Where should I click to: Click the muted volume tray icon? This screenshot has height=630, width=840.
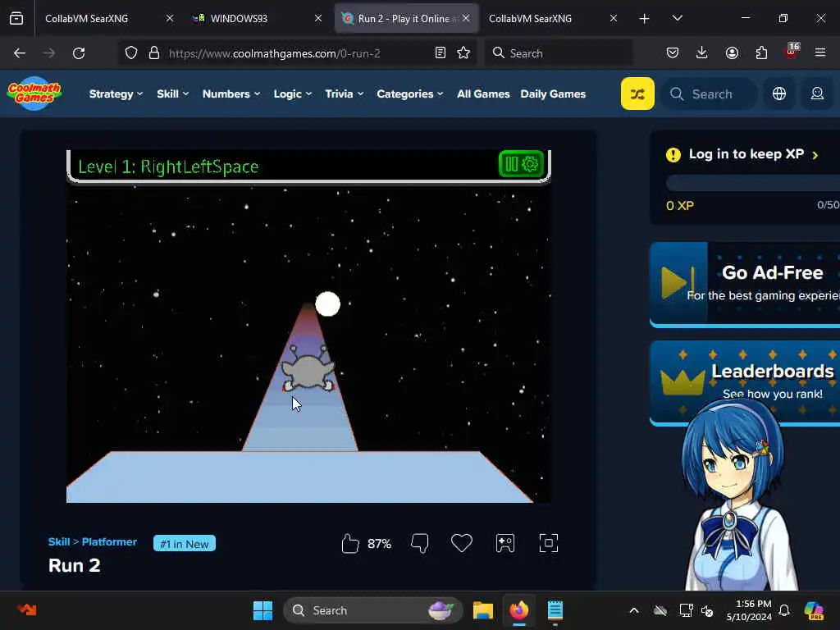[707, 610]
